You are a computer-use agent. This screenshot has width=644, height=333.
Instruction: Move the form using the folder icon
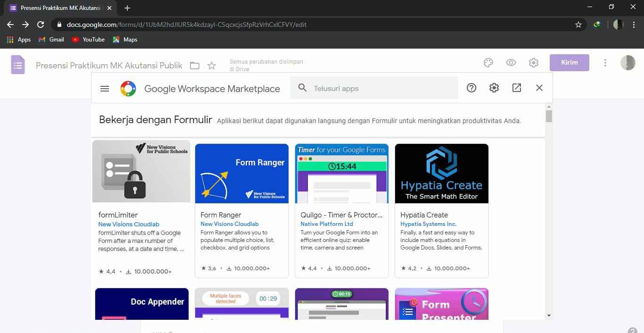click(x=194, y=66)
